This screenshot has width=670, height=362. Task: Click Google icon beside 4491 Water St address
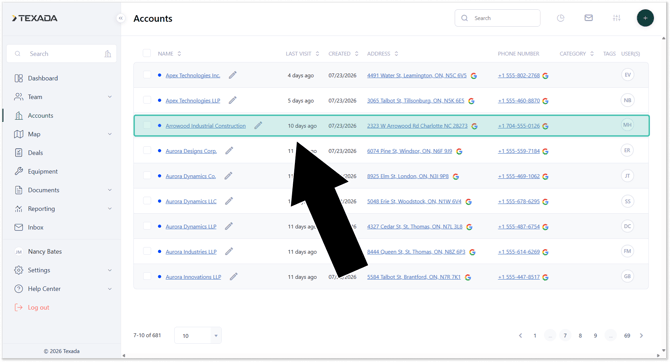[x=473, y=76]
